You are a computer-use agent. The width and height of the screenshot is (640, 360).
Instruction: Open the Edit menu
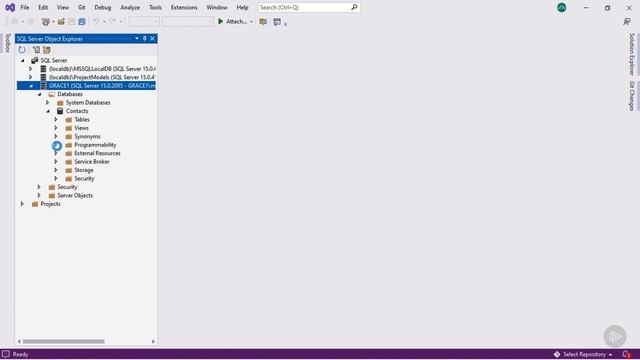coord(43,7)
